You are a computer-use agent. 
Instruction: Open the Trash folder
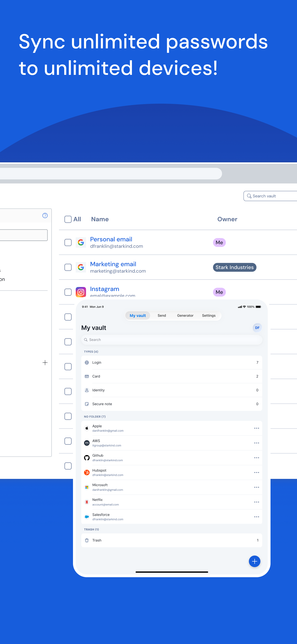click(x=172, y=540)
